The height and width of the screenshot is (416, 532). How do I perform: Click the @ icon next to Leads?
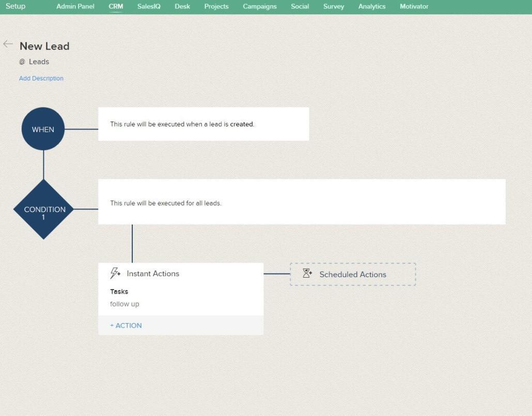pyautogui.click(x=22, y=62)
